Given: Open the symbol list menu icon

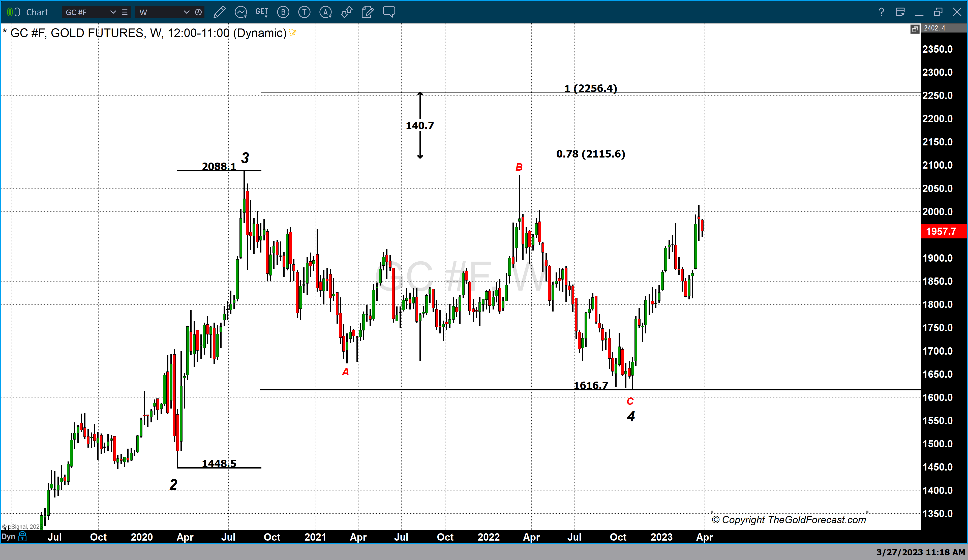Looking at the screenshot, I should click(125, 12).
